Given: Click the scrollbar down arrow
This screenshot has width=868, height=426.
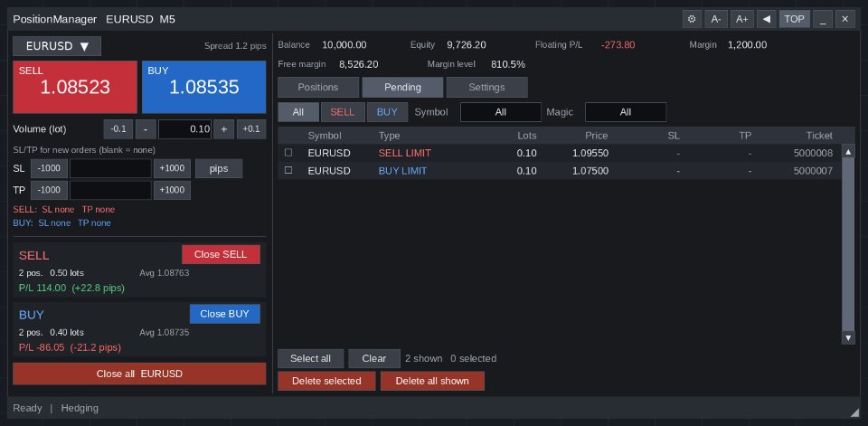Looking at the screenshot, I should (x=848, y=337).
